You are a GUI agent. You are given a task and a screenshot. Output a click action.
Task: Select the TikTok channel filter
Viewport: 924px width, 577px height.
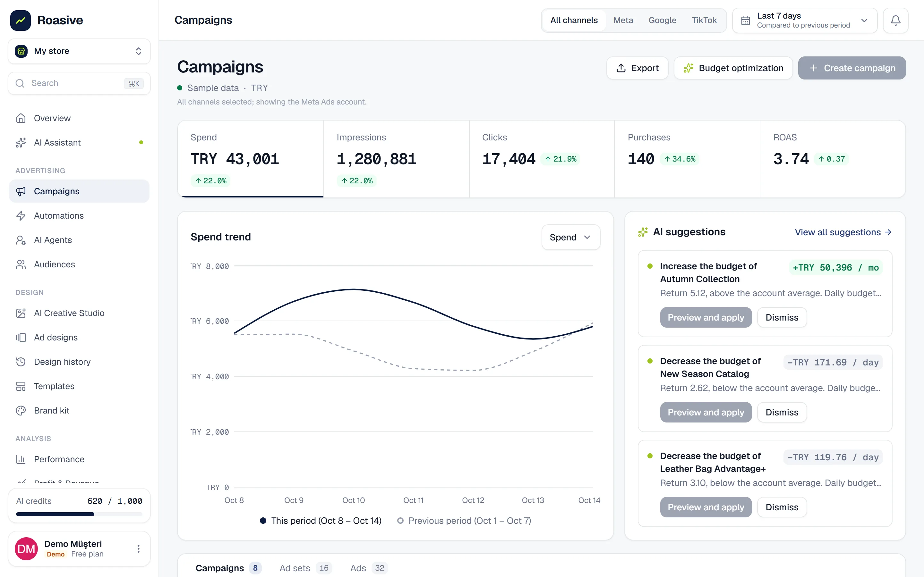[704, 20]
